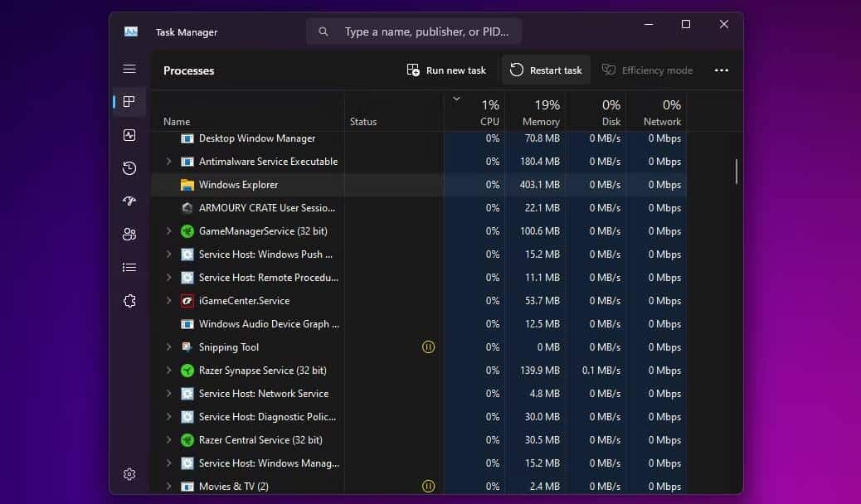861x504 pixels.
Task: Expand the Windows Explorer process group
Action: point(169,184)
